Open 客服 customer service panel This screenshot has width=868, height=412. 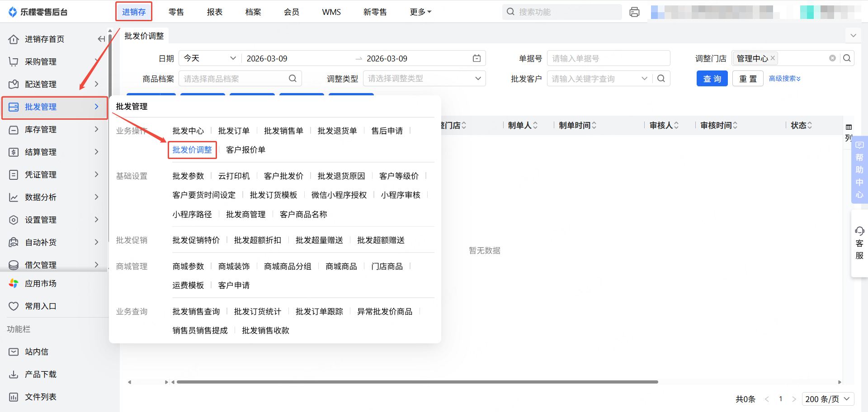pos(859,243)
